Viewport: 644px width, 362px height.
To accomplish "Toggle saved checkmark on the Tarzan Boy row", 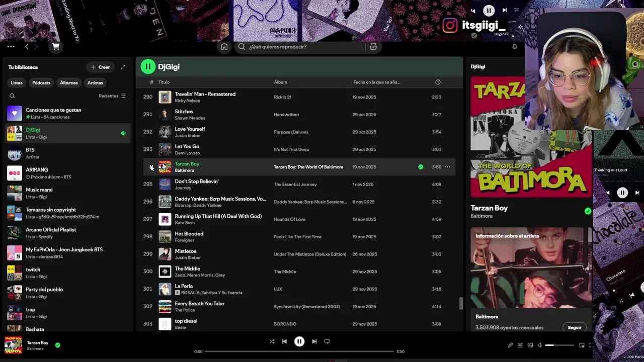I will click(x=421, y=167).
